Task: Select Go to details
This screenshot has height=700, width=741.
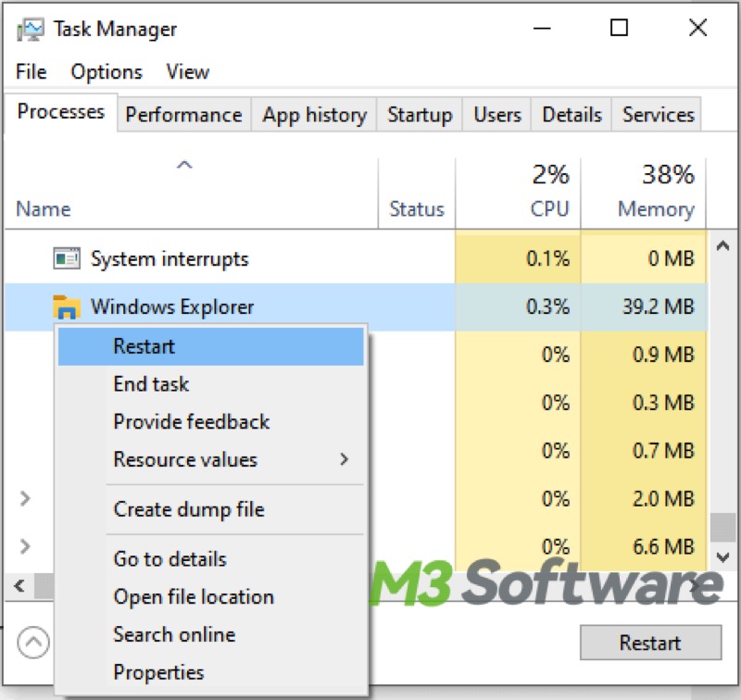Action: (211, 559)
